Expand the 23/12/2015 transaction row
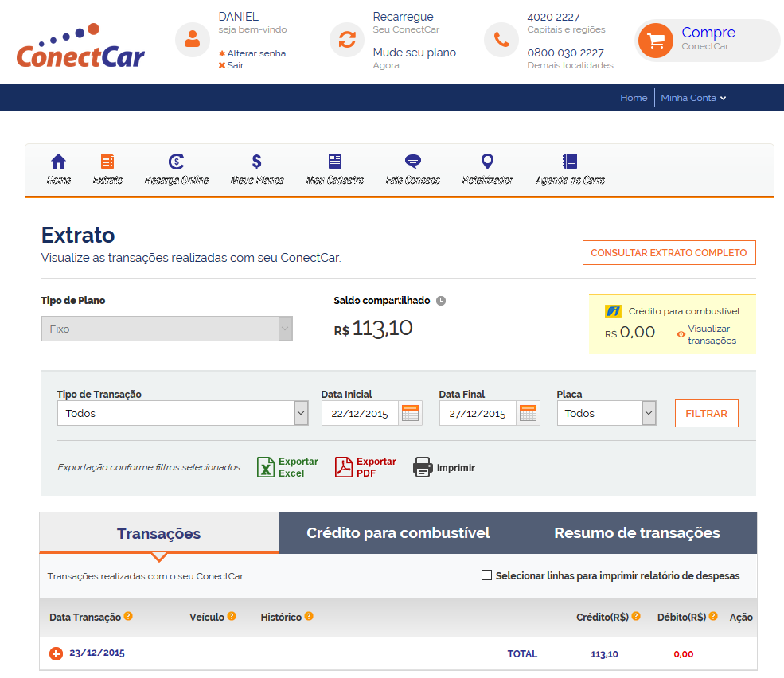Image resolution: width=784 pixels, height=678 pixels. [56, 653]
